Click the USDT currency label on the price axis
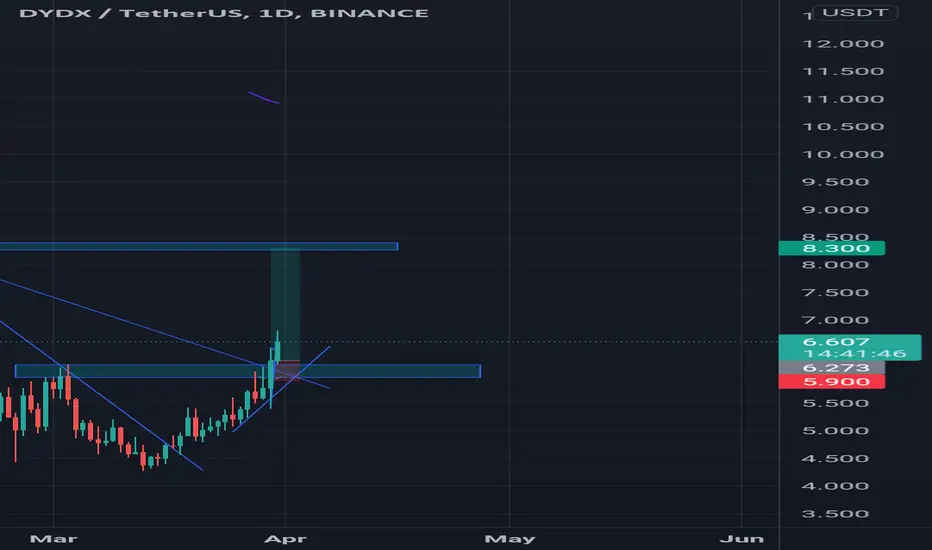This screenshot has width=932, height=550. pos(855,12)
